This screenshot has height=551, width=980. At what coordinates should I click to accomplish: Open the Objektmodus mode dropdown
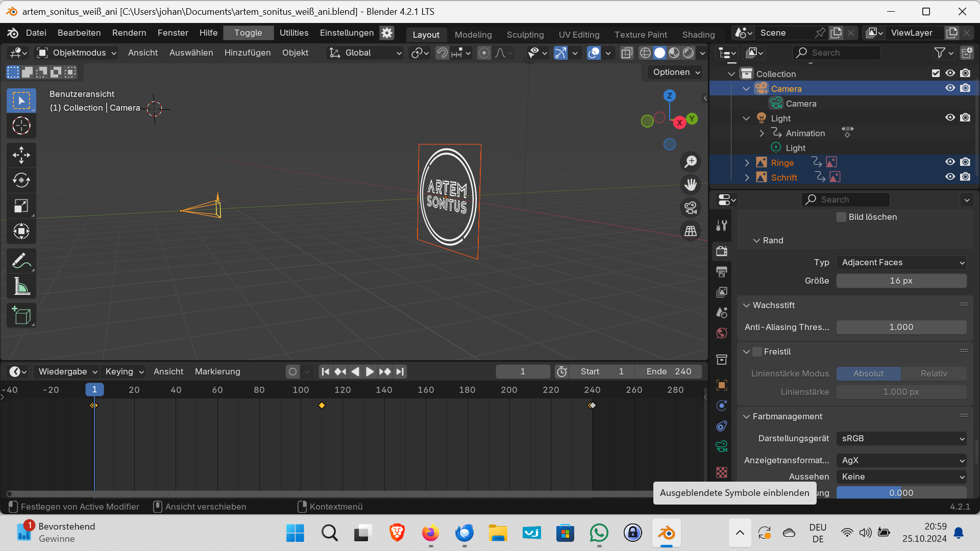click(x=78, y=53)
